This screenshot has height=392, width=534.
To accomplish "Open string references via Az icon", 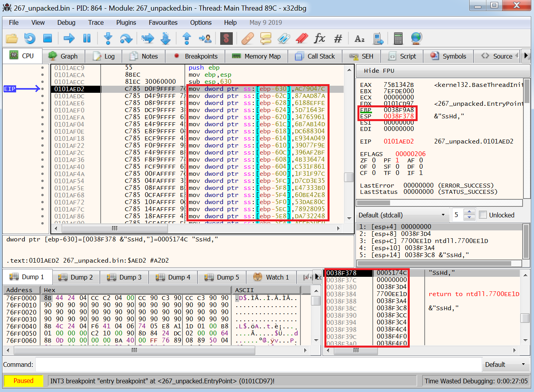I will [x=359, y=39].
